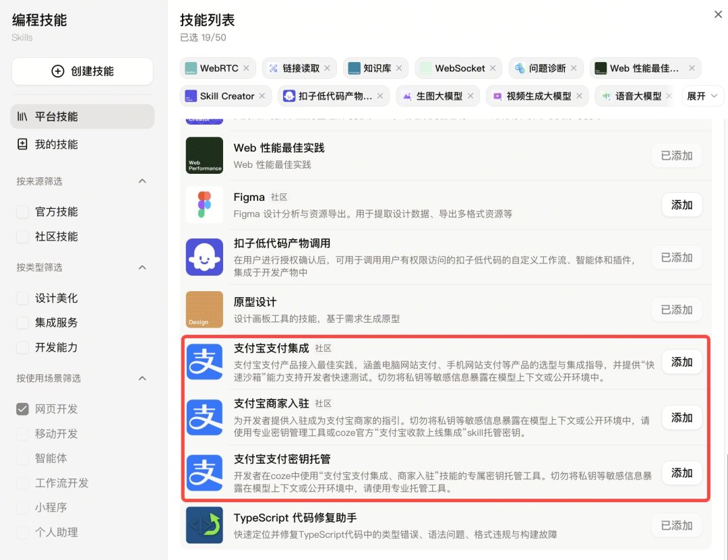The height and width of the screenshot is (560, 728).
Task: Remove the 扣子低代码产物 tag
Action: click(380, 96)
